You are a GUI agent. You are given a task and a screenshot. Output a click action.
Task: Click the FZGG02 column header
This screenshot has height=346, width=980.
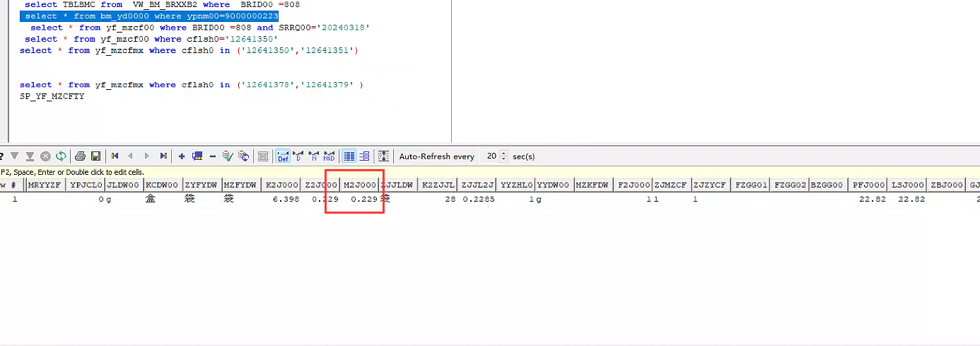point(790,185)
